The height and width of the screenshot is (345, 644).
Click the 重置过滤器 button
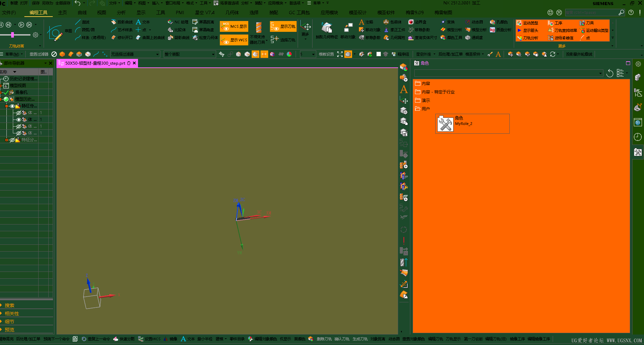point(39,54)
